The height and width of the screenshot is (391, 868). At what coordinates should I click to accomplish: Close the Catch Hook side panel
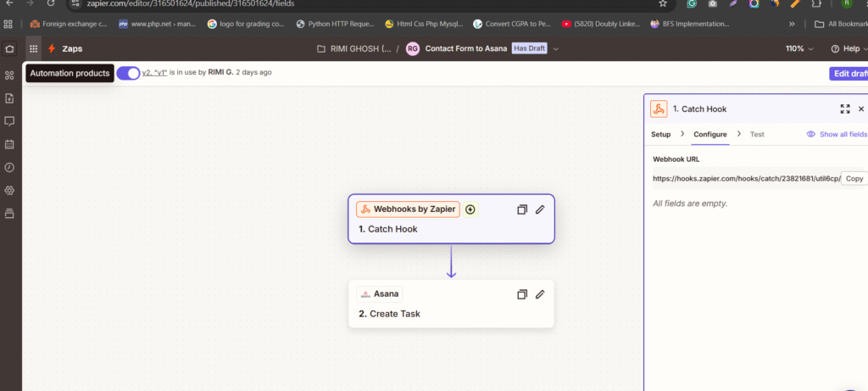[x=861, y=109]
